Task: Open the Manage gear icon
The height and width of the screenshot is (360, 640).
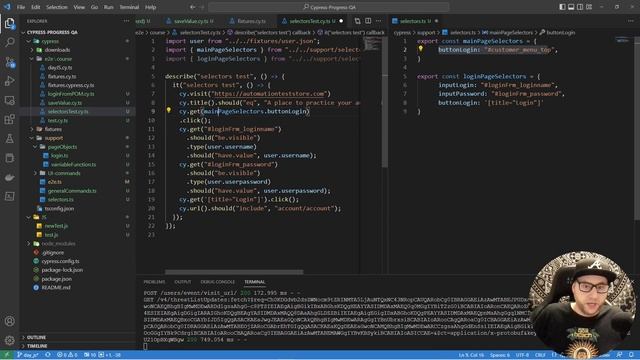Action: 10,340
